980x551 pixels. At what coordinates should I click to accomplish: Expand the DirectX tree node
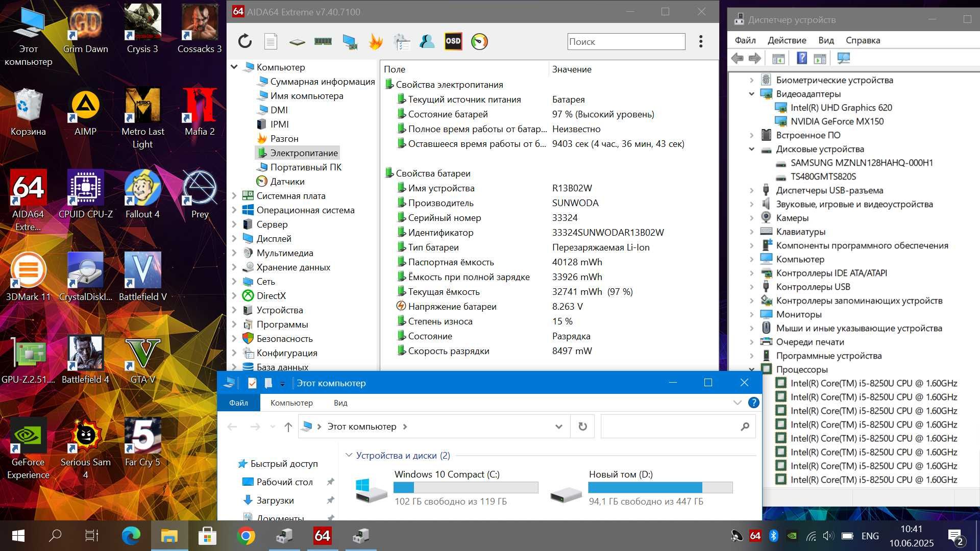pyautogui.click(x=234, y=295)
